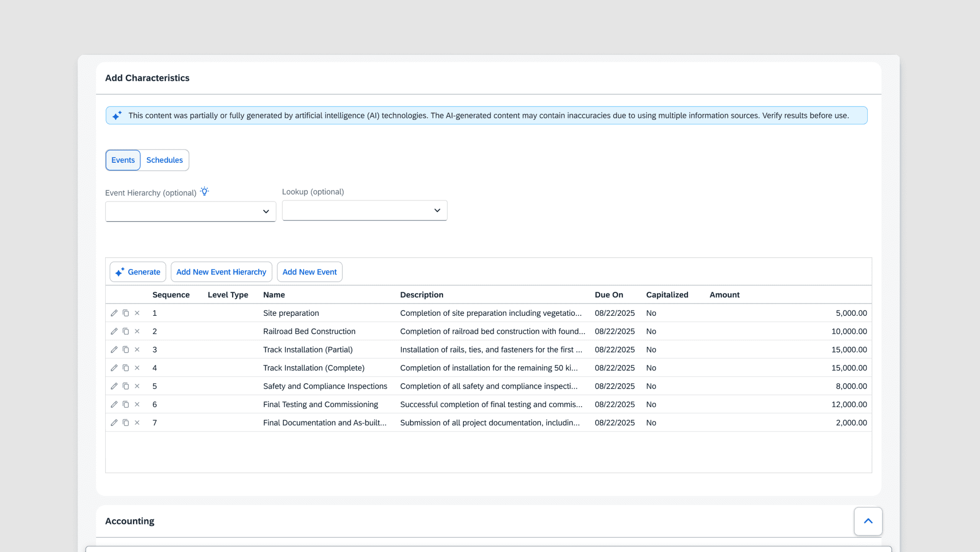The image size is (980, 552).
Task: Delete the Final Documentation row
Action: (137, 422)
